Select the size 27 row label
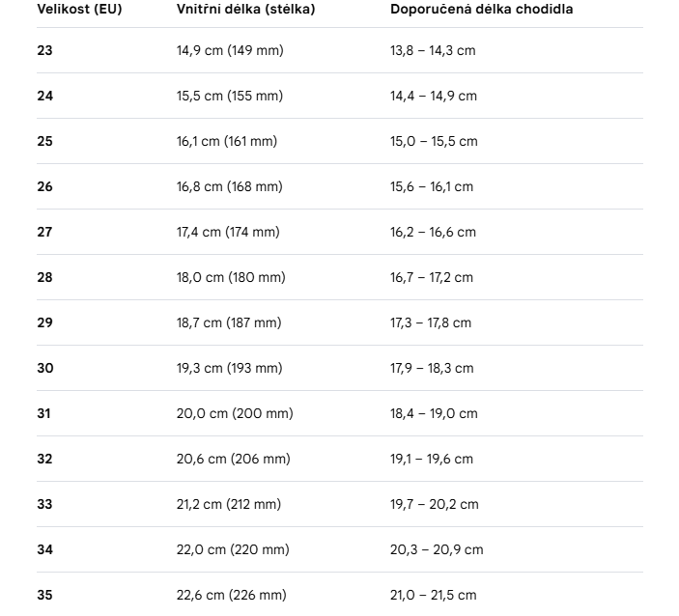This screenshot has height=616, width=679. tap(44, 232)
